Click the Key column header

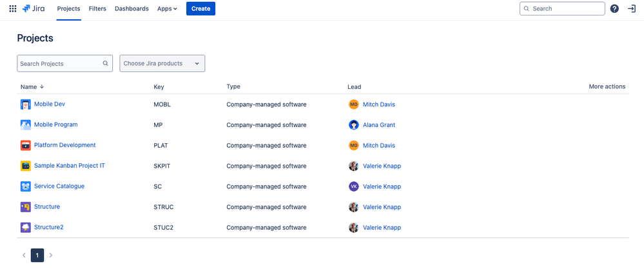pyautogui.click(x=159, y=87)
